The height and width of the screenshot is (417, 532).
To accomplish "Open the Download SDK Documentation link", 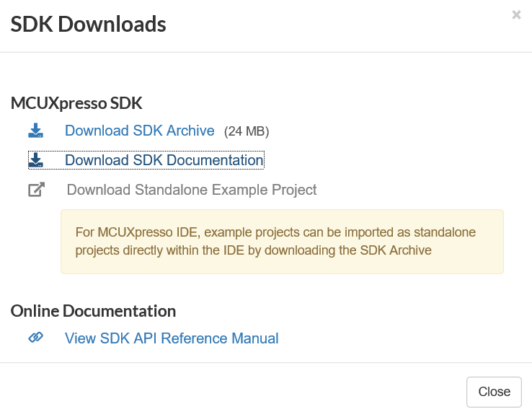I will pyautogui.click(x=164, y=160).
